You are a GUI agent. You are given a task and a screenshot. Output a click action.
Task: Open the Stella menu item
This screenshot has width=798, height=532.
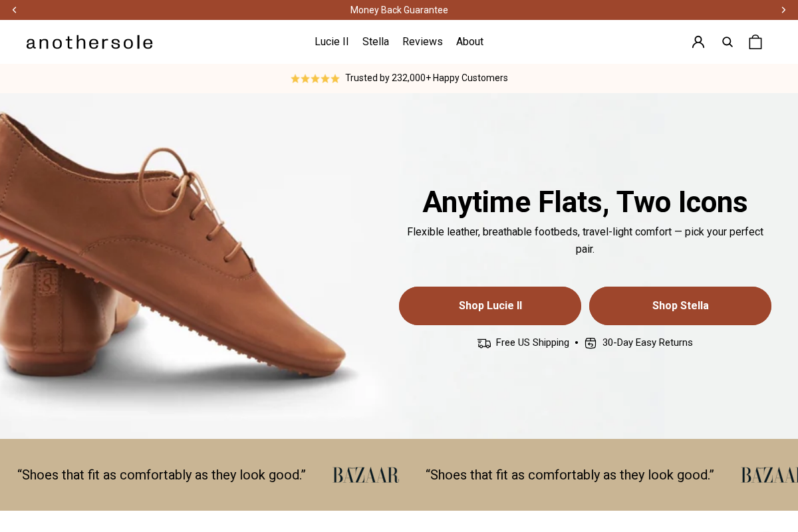(375, 41)
